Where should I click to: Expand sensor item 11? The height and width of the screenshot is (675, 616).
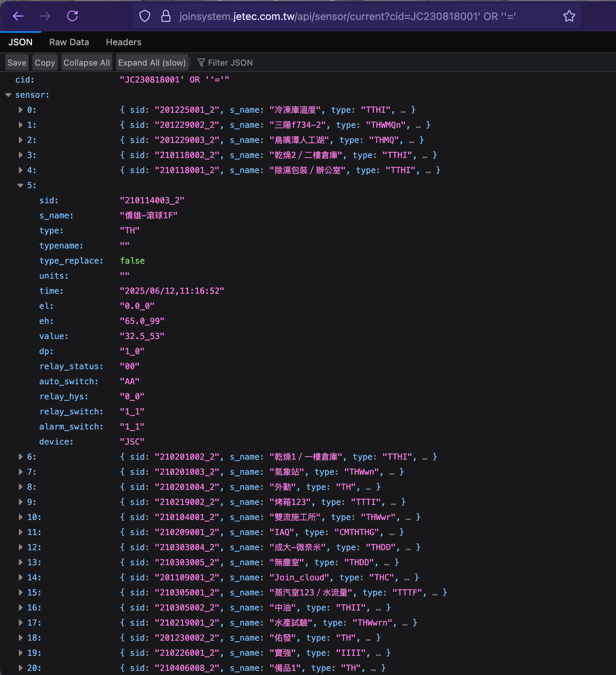[x=21, y=532]
